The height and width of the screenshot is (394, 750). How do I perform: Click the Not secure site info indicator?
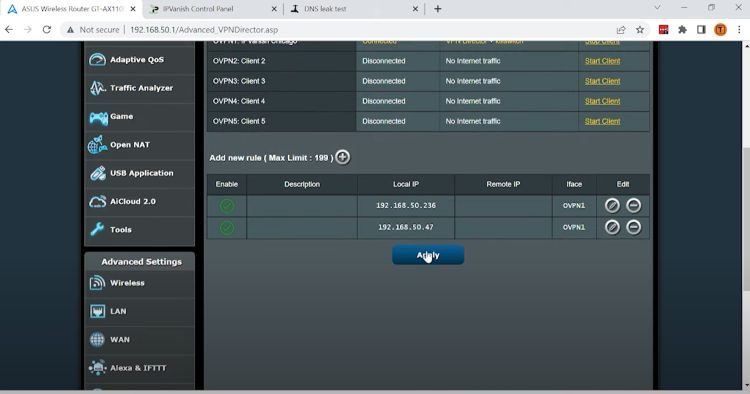tap(93, 30)
